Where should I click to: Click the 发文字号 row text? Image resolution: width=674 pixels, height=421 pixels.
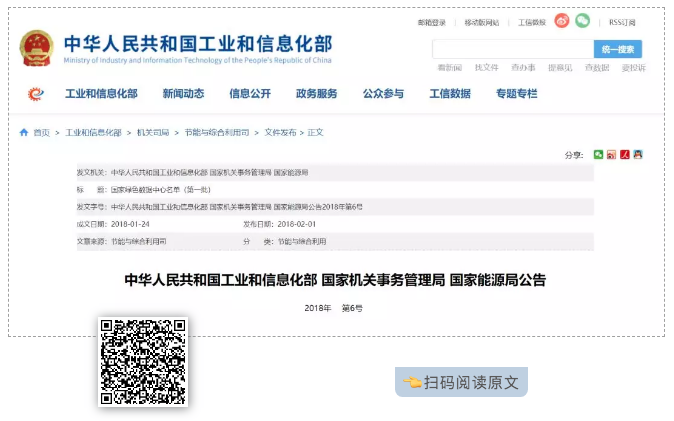pyautogui.click(x=219, y=207)
